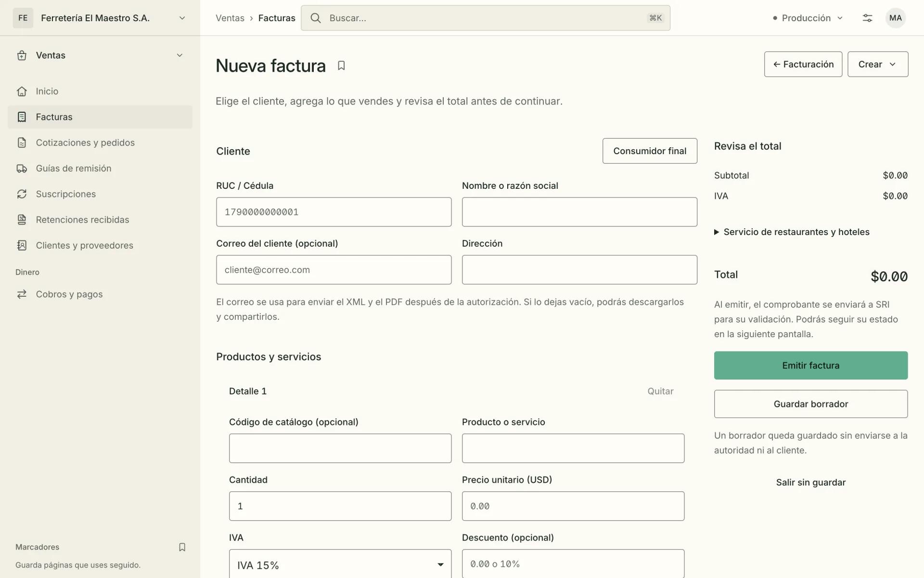Click the FE company logo badge
The image size is (924, 578).
click(x=23, y=18)
